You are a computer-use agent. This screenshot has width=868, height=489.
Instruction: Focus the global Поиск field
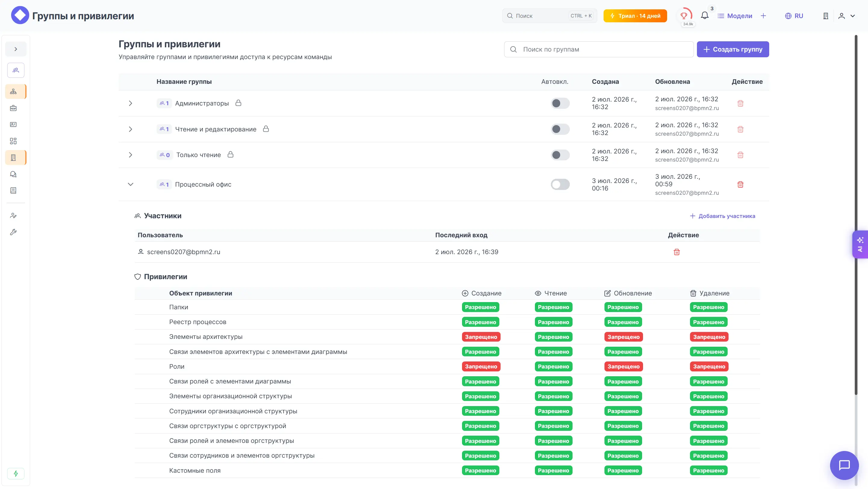[550, 16]
